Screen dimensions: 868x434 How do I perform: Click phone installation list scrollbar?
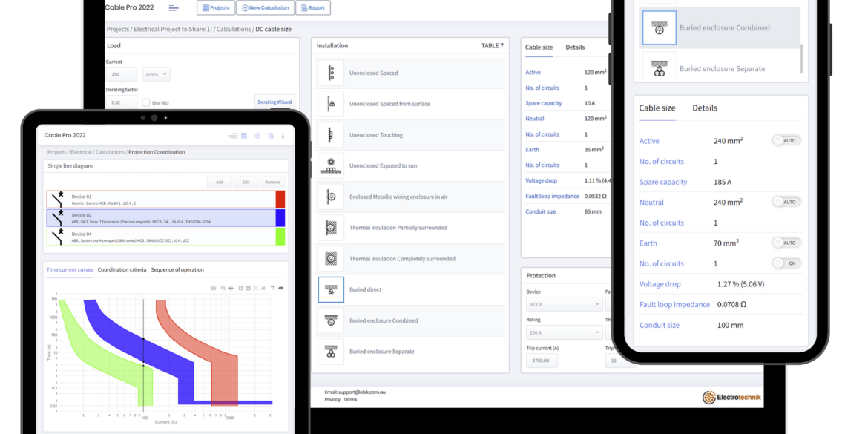point(801,59)
